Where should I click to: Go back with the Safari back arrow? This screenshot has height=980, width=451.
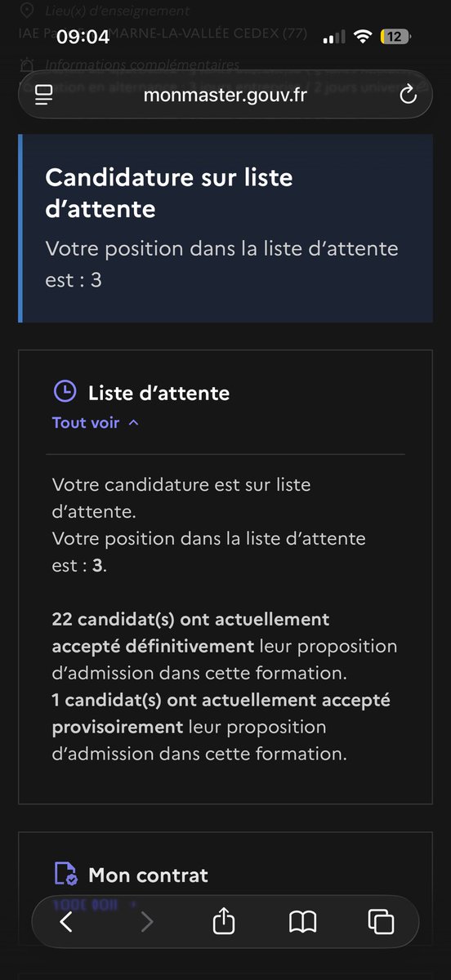66,922
